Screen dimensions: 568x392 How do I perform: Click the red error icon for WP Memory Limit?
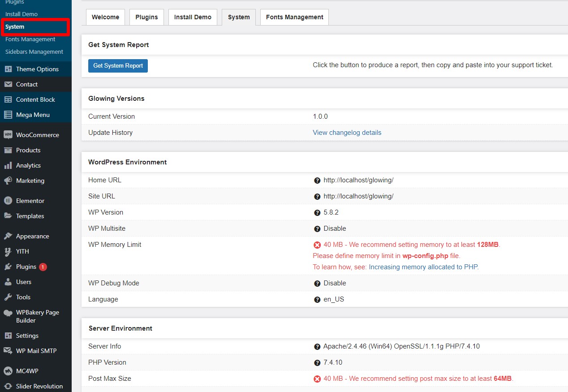coord(317,245)
